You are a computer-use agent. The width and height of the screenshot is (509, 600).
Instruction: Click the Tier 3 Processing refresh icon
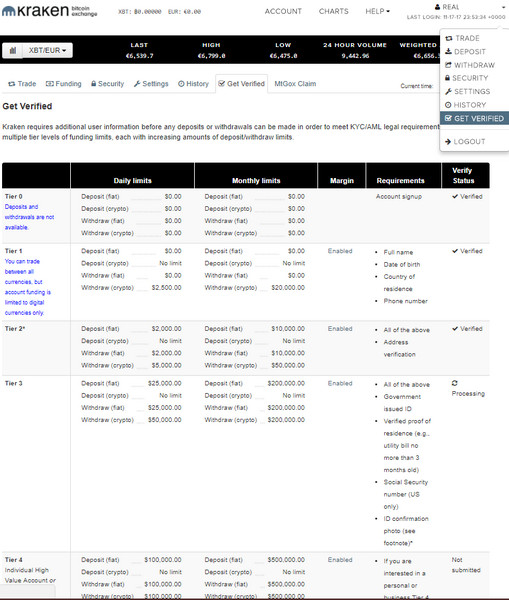pyautogui.click(x=455, y=383)
